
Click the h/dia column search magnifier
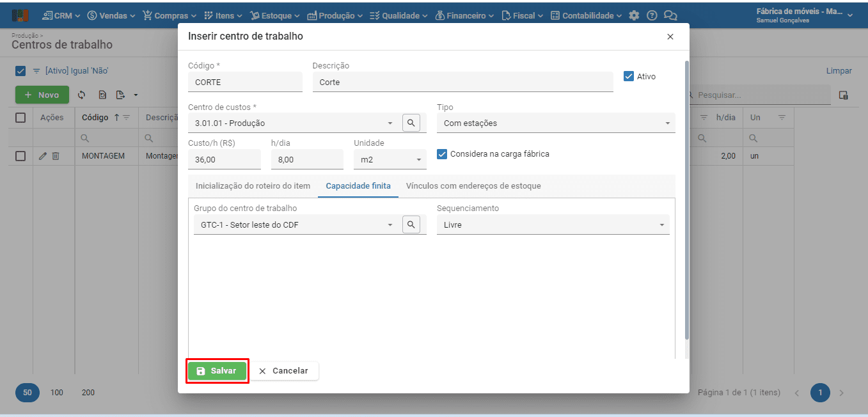702,138
